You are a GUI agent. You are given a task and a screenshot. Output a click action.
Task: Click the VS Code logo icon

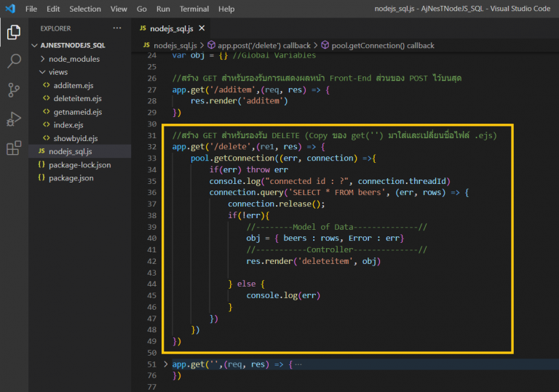[9, 9]
